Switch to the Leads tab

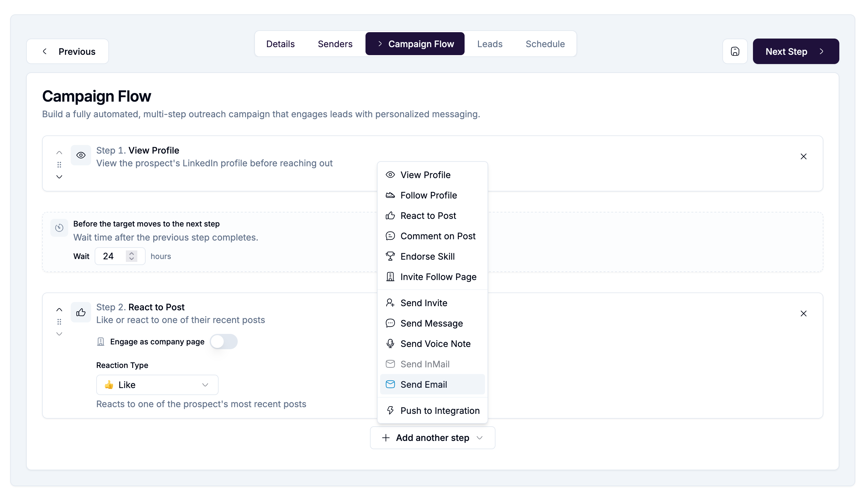[x=489, y=44]
